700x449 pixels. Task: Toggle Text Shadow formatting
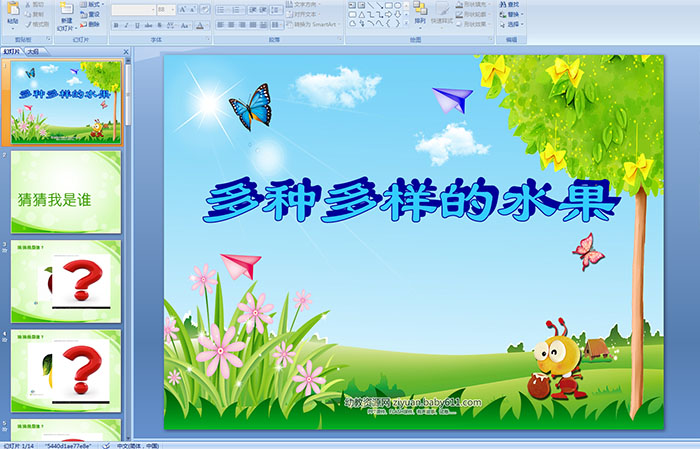[159, 25]
